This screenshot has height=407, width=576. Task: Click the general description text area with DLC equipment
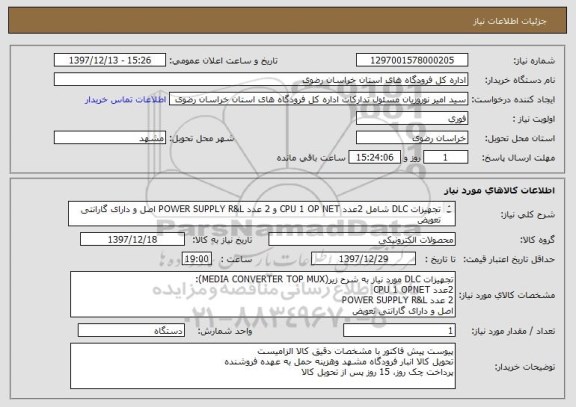[262, 214]
